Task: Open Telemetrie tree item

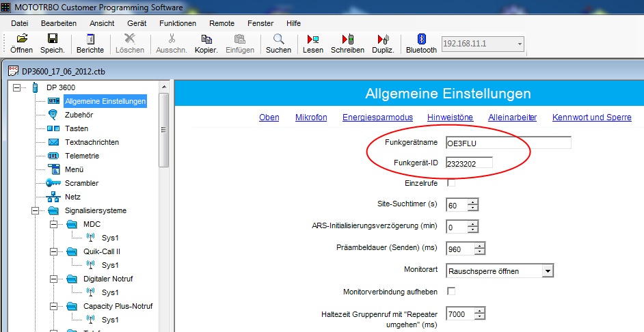Action: coord(82,156)
